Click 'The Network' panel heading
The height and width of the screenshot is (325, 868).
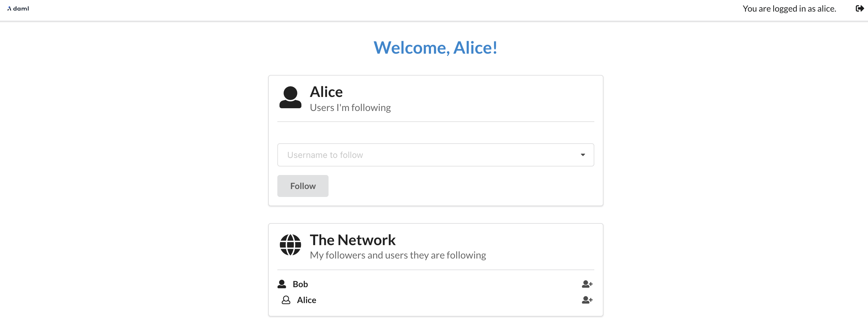[x=352, y=240]
